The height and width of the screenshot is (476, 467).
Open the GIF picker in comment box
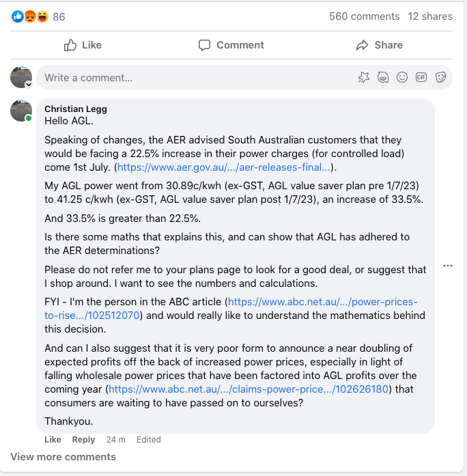pyautogui.click(x=421, y=78)
